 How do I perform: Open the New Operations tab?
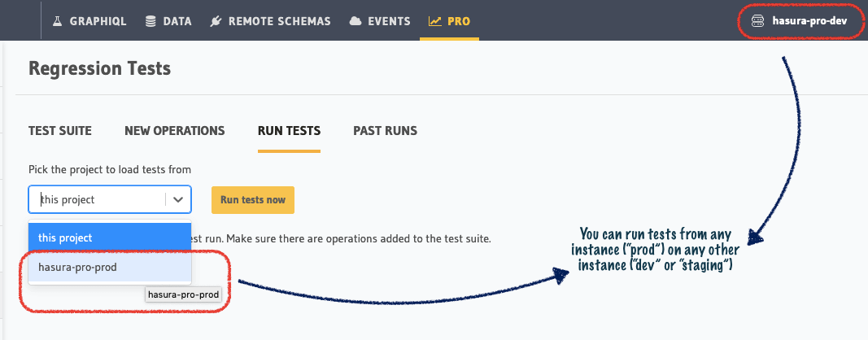pyautogui.click(x=174, y=131)
